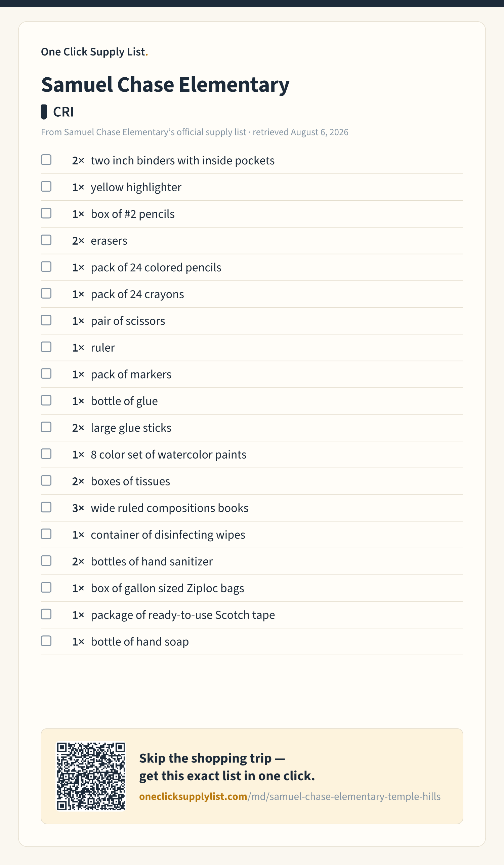Mark watercolor paints set as checked

click(x=46, y=454)
